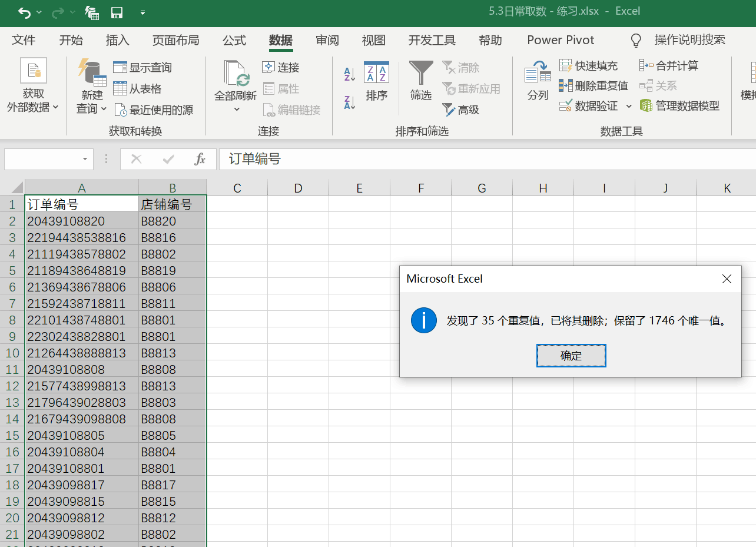Click the calculator icon in quick access toolbar
Screen dimensions: 756x547
[92, 12]
